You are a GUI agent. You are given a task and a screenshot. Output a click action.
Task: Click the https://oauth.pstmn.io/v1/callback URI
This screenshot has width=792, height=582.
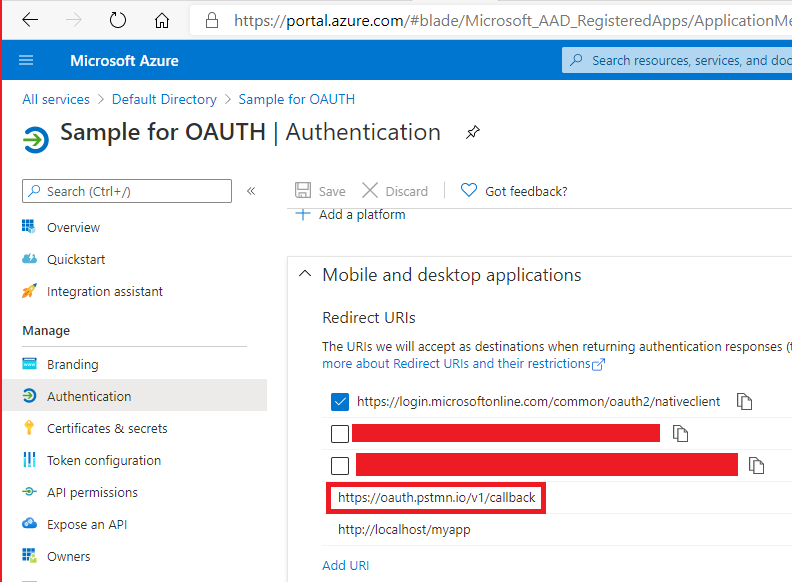(x=436, y=498)
